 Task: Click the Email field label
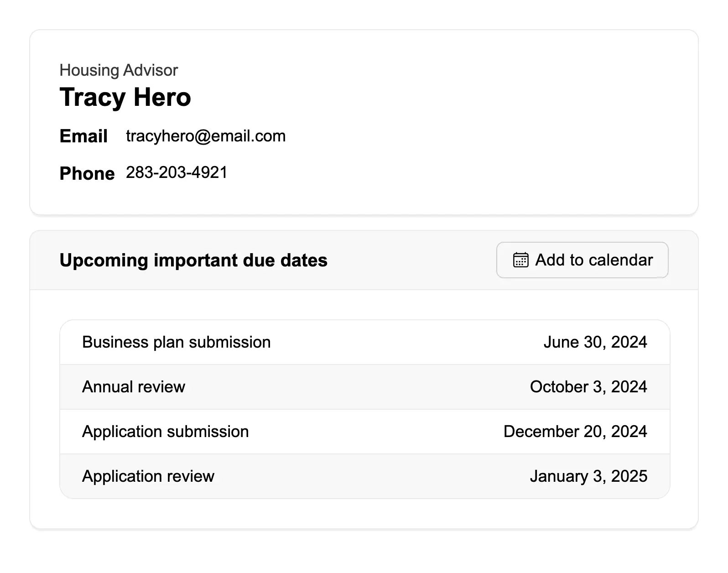(x=83, y=136)
